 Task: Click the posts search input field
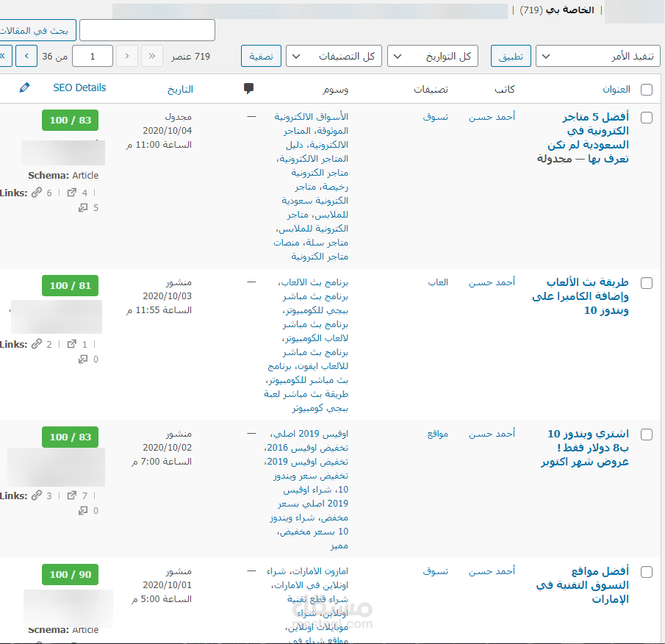147,31
